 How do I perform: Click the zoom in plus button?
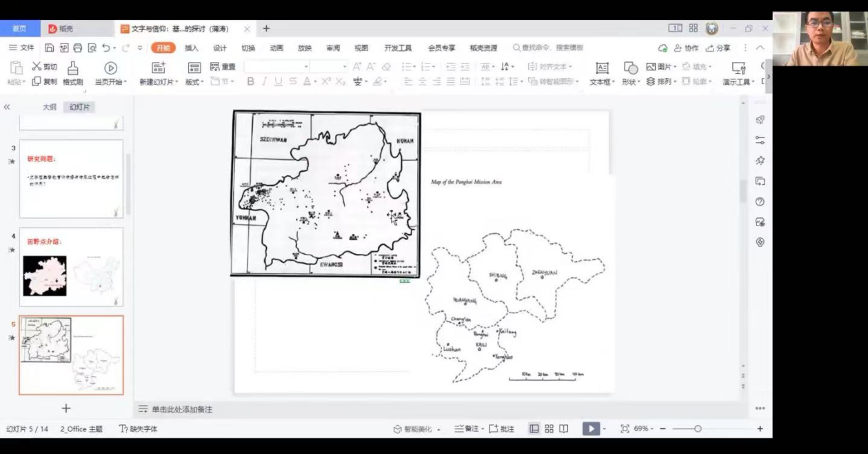click(760, 428)
